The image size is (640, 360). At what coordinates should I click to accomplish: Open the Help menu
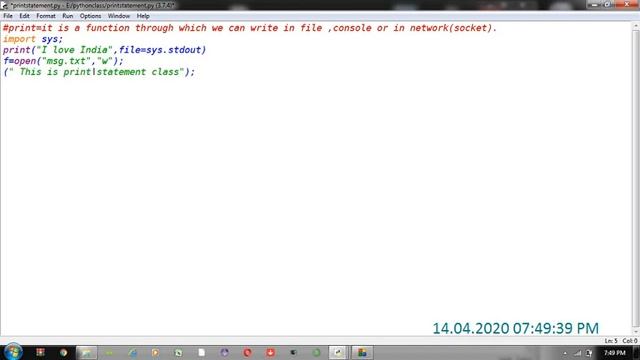[143, 16]
